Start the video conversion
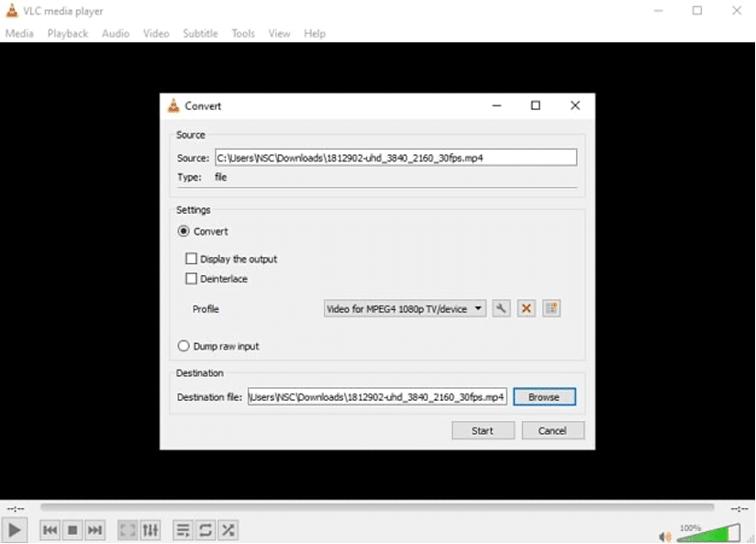756x544 pixels. (x=483, y=430)
